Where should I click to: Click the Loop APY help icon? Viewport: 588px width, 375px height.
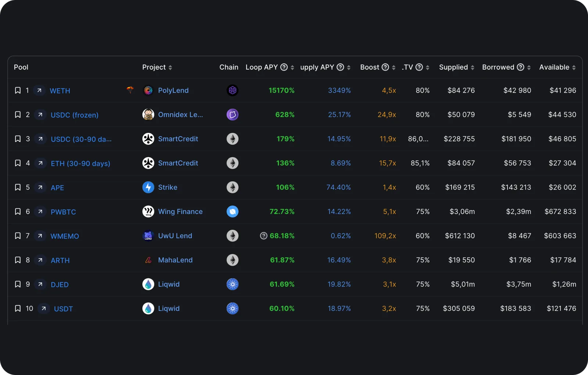[284, 67]
